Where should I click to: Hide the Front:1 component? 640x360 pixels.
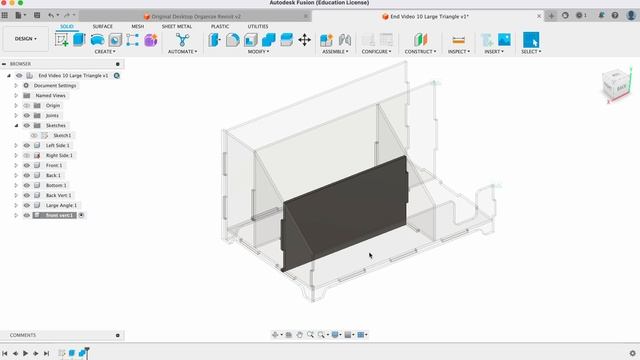(27, 165)
